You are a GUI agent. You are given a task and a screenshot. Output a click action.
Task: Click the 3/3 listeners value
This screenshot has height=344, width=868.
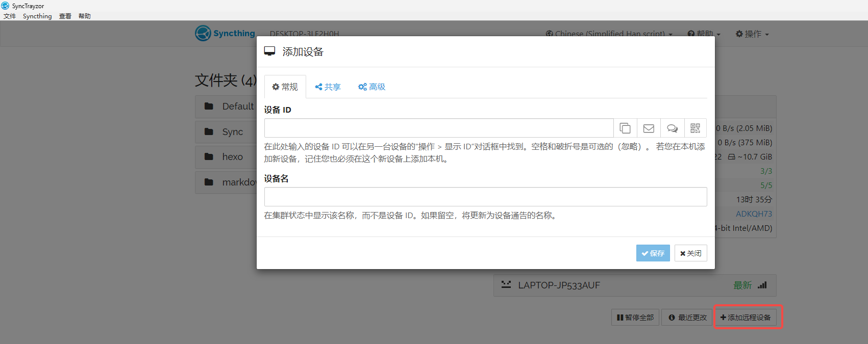[x=766, y=171]
